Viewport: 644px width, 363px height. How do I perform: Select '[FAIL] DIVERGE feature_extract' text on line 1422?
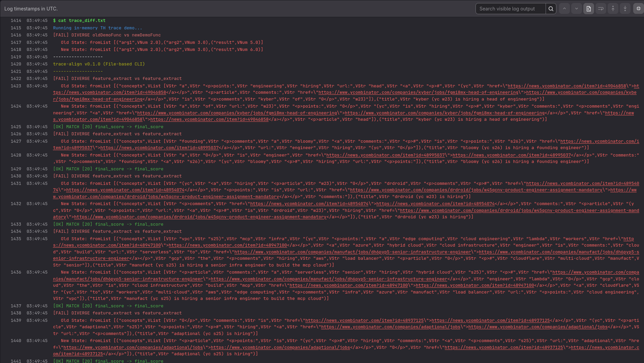[x=92, y=79]
